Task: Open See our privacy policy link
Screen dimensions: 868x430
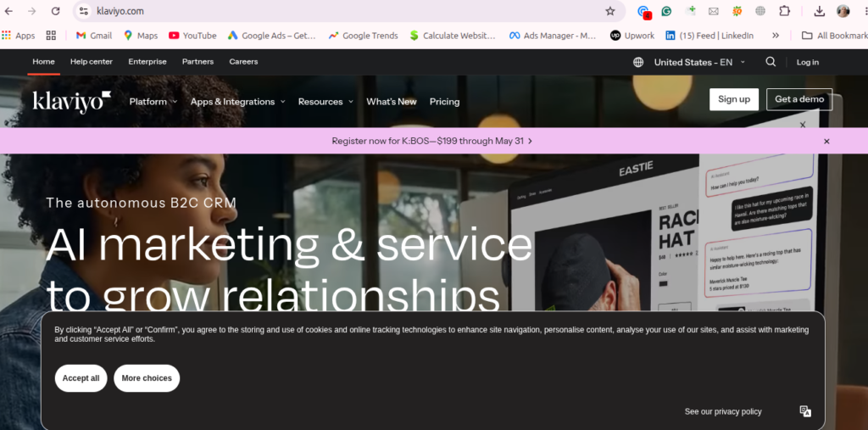Action: point(723,411)
